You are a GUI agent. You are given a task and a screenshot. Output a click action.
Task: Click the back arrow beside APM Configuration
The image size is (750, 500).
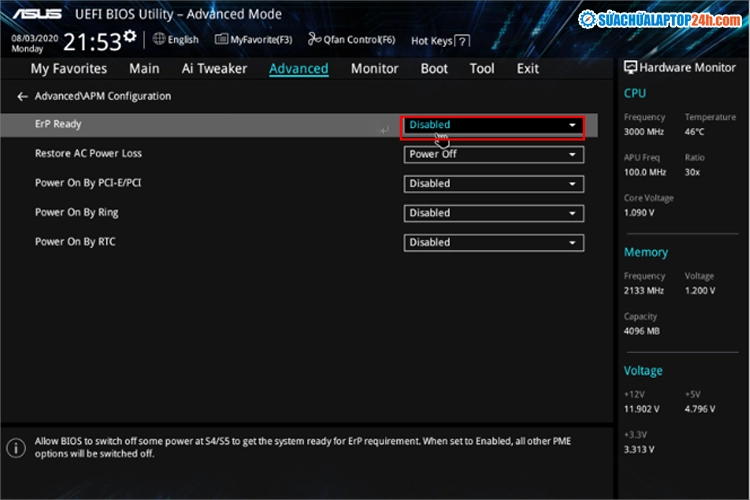tap(22, 97)
